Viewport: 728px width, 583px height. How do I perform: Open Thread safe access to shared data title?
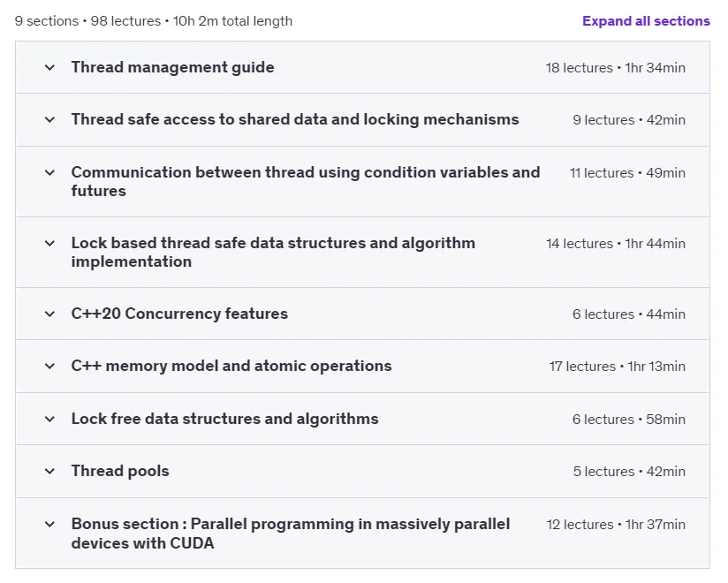[x=295, y=120]
